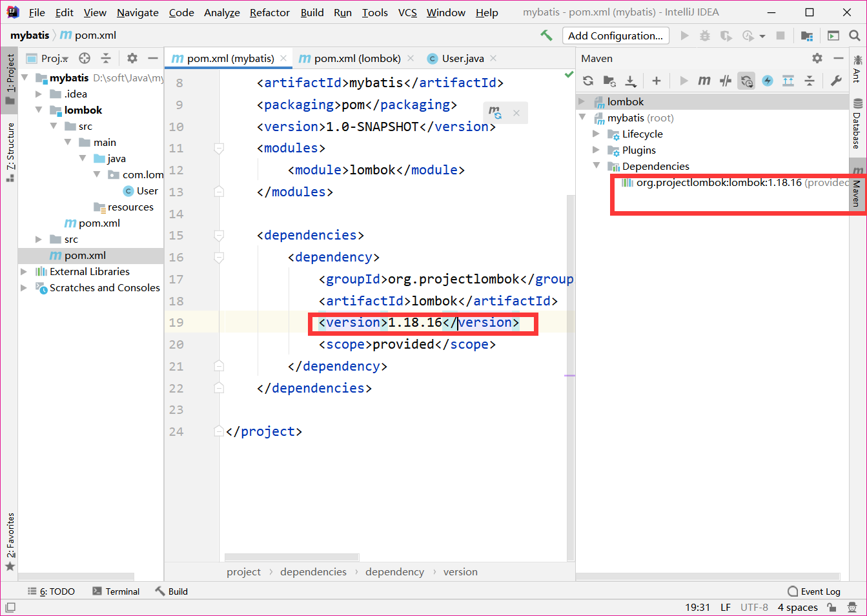Expand the Lifecycle node under mybatis
This screenshot has height=616, width=867.
point(596,134)
